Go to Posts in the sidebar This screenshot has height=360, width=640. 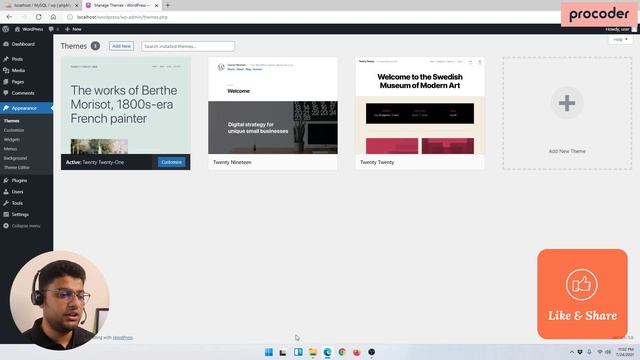pyautogui.click(x=17, y=59)
